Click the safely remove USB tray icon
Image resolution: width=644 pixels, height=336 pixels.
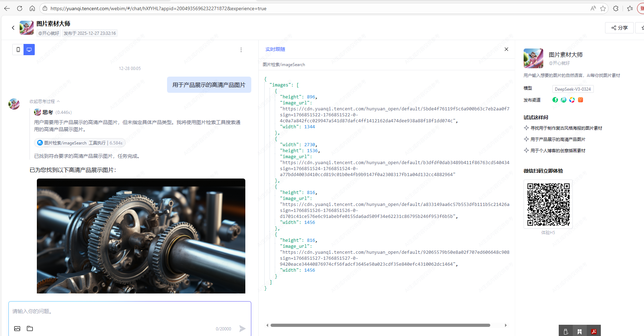pyautogui.click(x=565, y=331)
